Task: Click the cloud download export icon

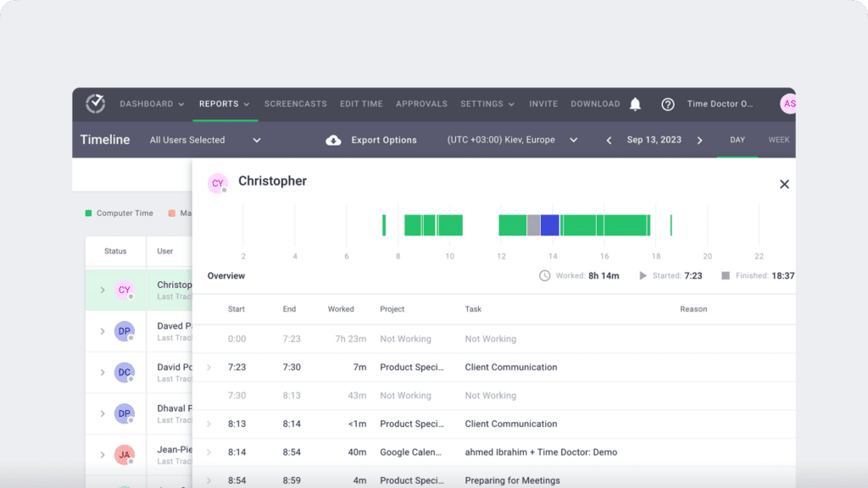Action: [333, 140]
